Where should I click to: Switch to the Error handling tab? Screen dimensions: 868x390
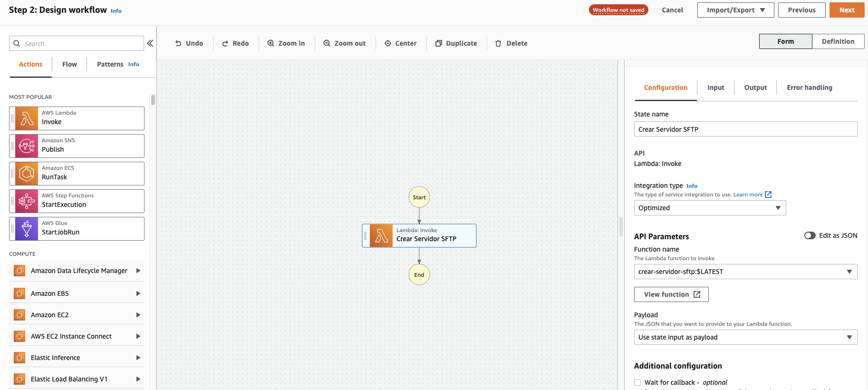click(x=809, y=88)
